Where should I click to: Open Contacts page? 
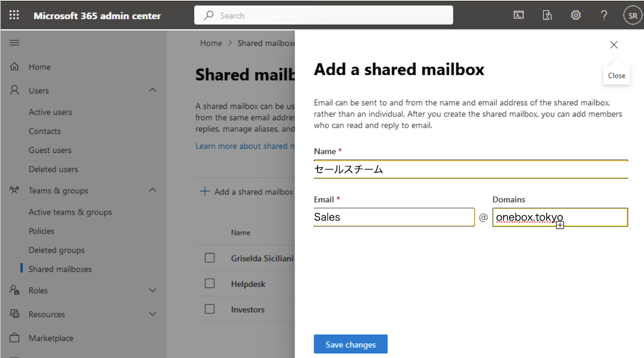tap(45, 131)
